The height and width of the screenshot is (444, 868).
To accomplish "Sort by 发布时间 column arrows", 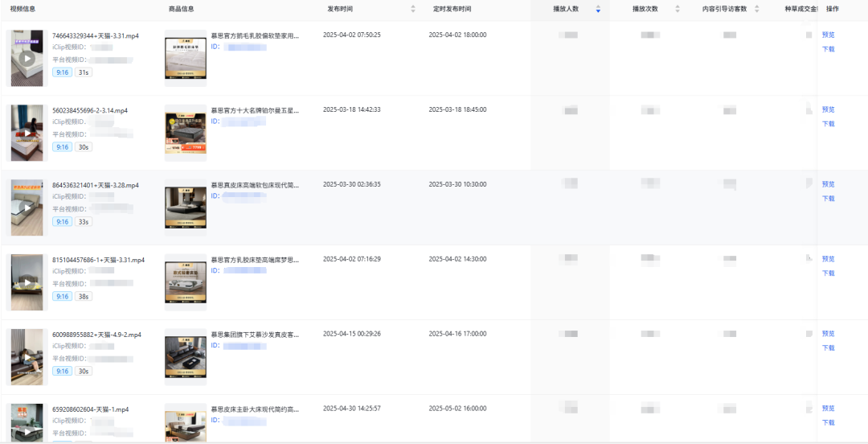I will 413,10.
